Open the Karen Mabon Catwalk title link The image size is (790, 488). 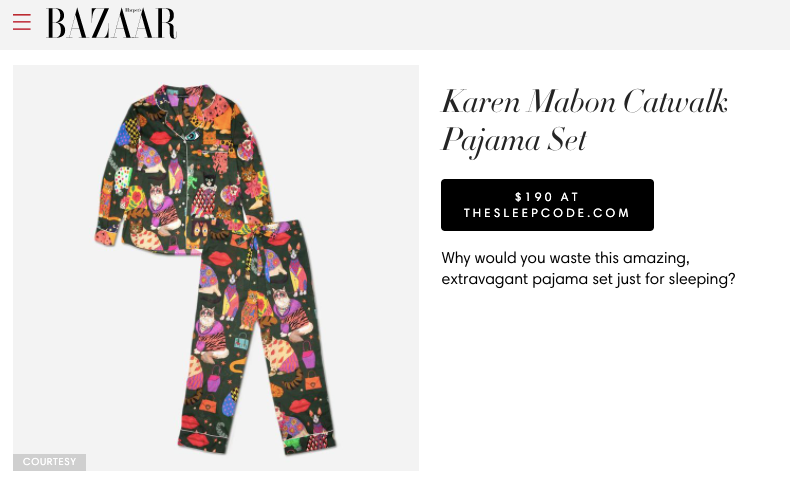click(584, 121)
